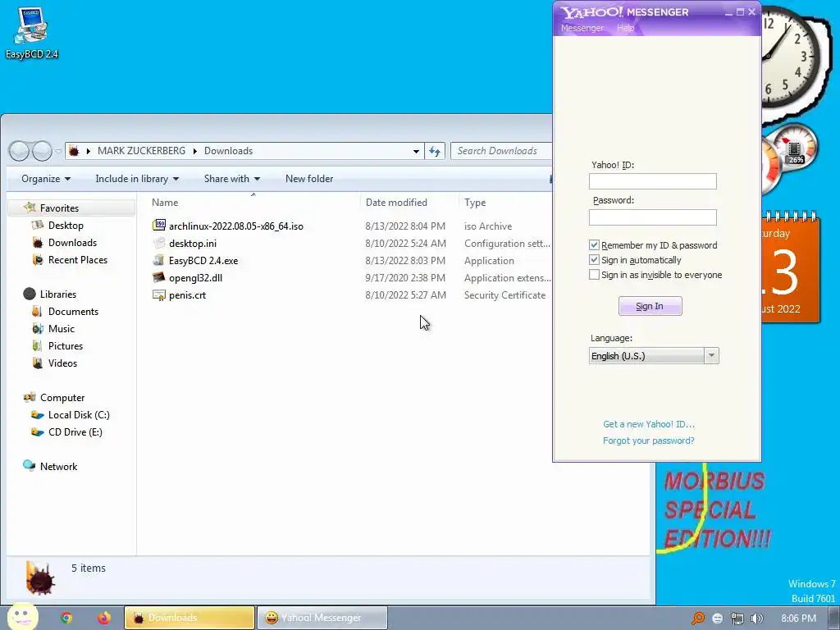Open the Start button on the taskbar
Screen dimensions: 840x630
coord(21,616)
